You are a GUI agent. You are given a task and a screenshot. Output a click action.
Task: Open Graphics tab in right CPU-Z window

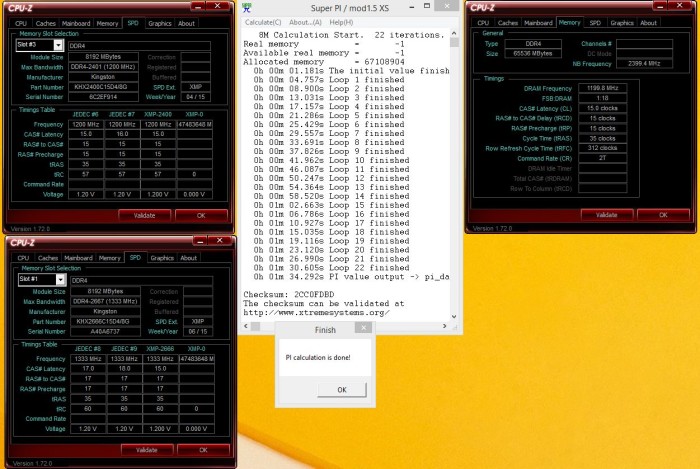click(622, 23)
